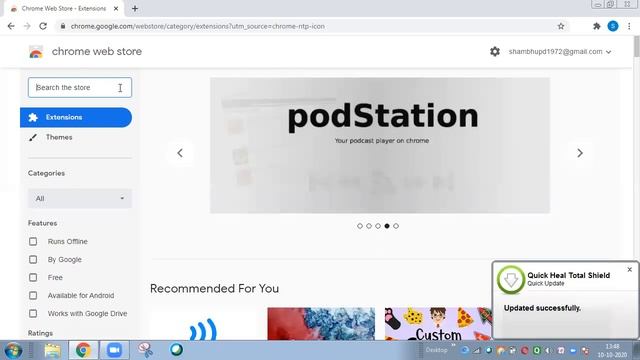Open Chrome Web Store settings gear
This screenshot has width=640, height=360.
tap(495, 51)
